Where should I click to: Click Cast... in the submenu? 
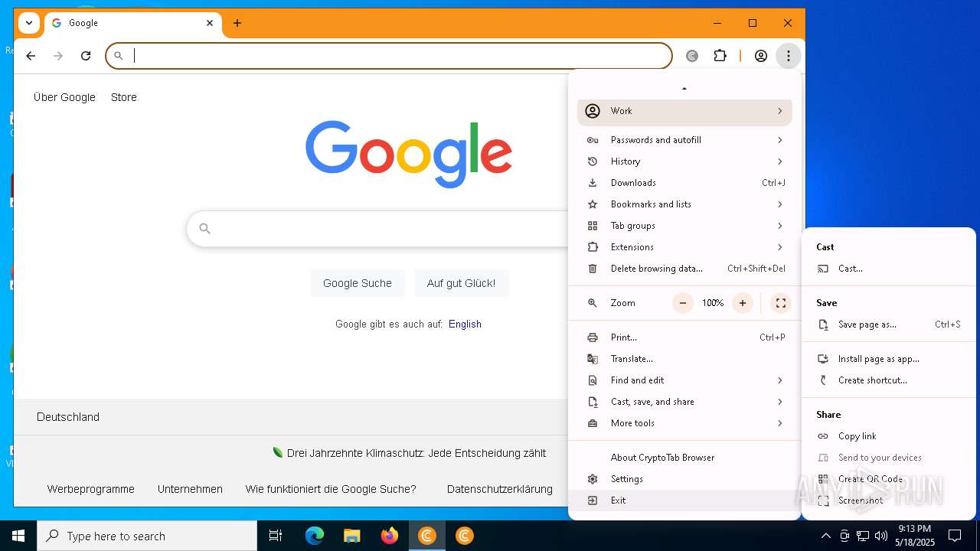pos(889,269)
